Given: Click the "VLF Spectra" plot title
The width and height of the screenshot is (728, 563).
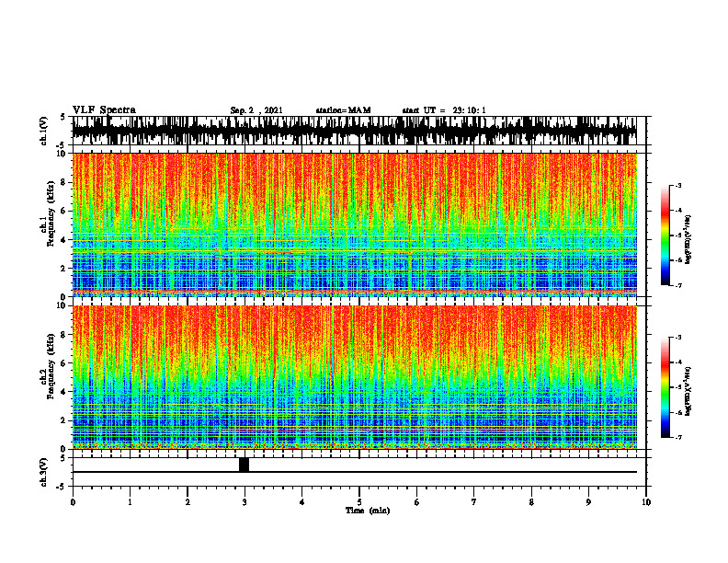Looking at the screenshot, I should pos(104,110).
